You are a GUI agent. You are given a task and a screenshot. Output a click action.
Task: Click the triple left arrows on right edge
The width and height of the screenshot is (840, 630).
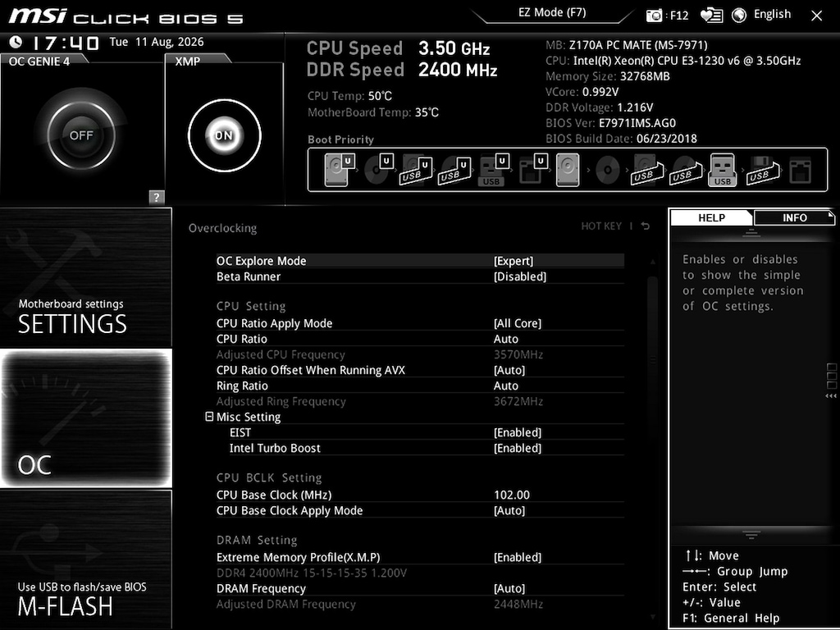(x=831, y=396)
